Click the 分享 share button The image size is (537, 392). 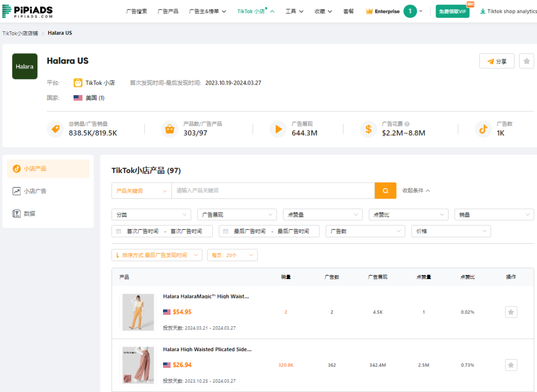[497, 61]
